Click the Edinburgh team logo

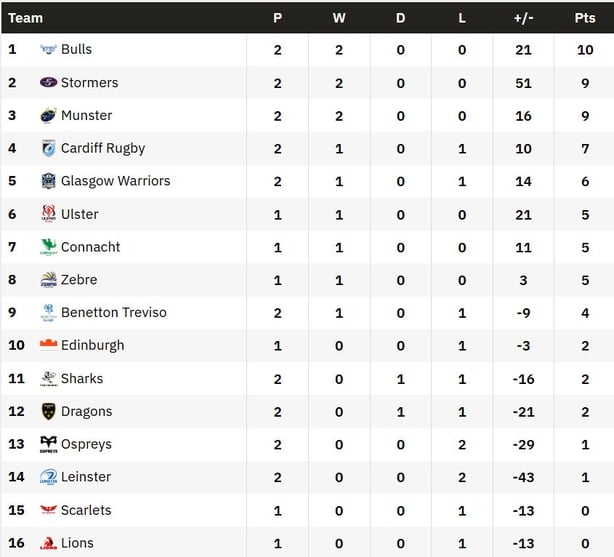[48, 345]
